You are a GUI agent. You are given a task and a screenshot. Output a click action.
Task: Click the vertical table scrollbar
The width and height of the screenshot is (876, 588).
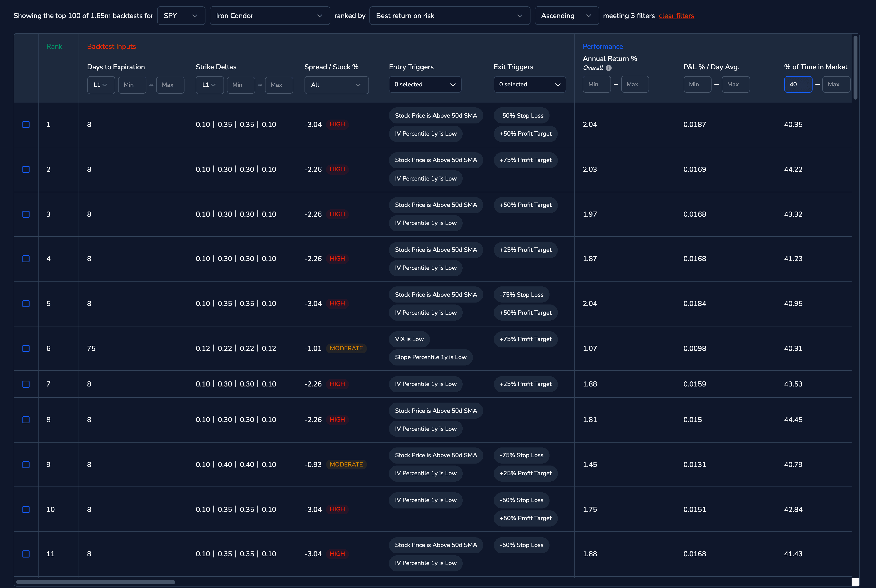pos(855,68)
